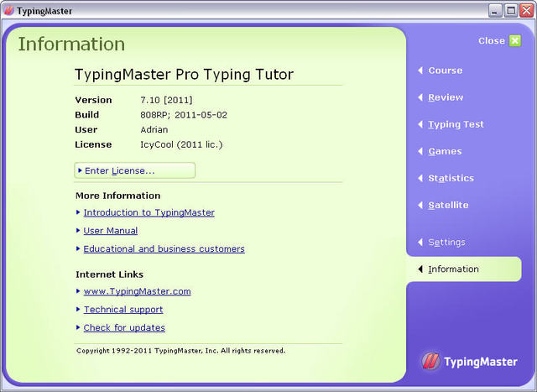Open the Settings section
This screenshot has width=537, height=392.
pos(446,243)
